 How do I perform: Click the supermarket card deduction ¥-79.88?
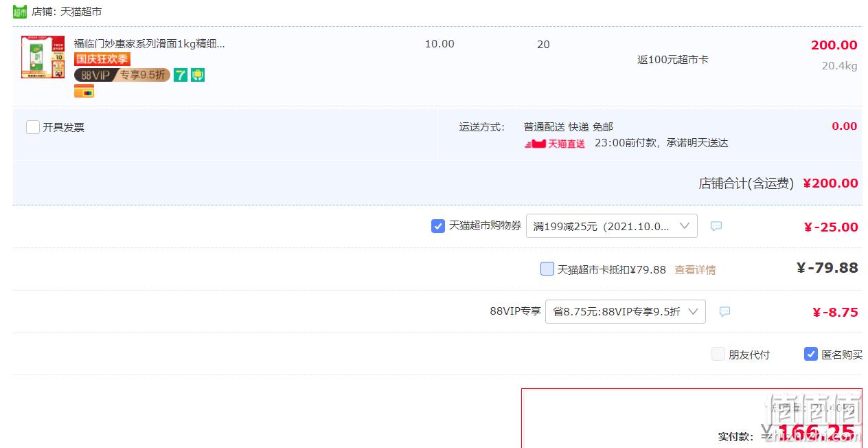[827, 268]
